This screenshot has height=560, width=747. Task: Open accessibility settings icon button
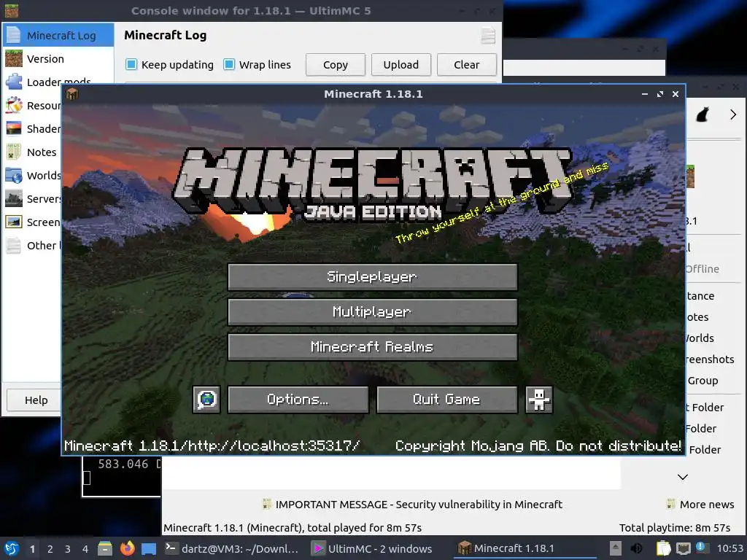point(539,399)
